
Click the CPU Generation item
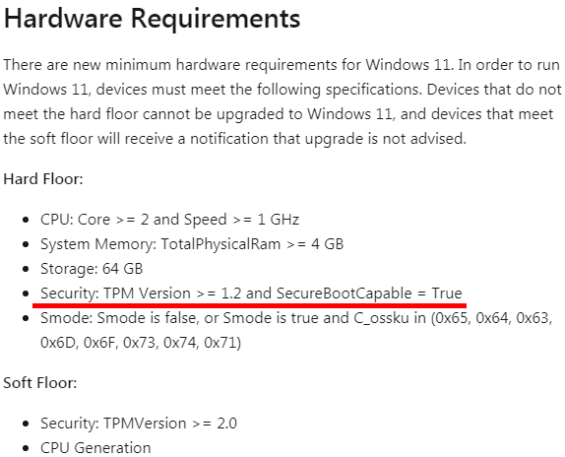coord(95,448)
